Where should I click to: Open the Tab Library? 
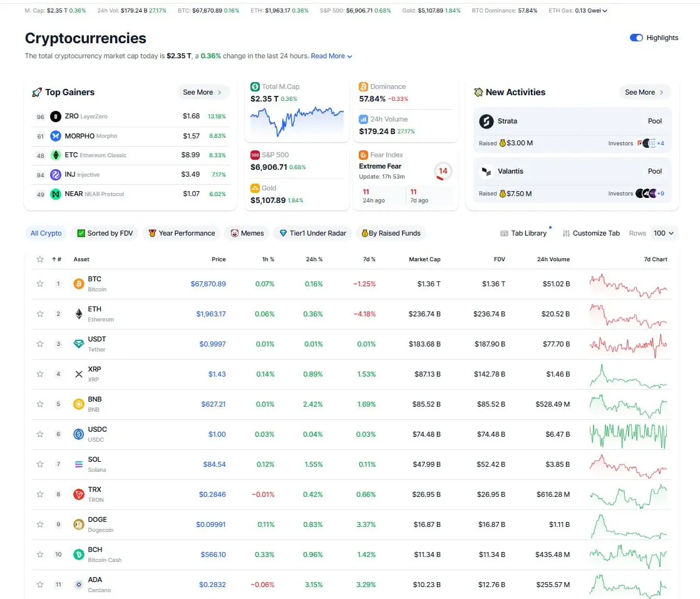pos(523,233)
